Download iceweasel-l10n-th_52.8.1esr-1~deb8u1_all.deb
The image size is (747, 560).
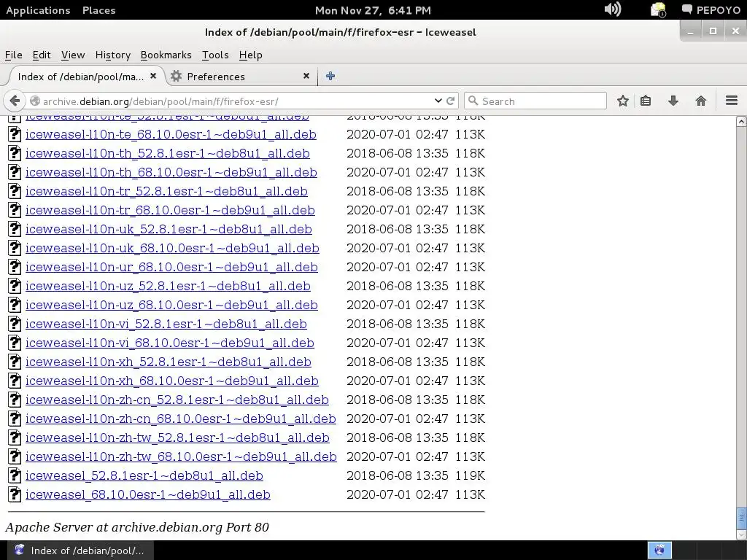click(168, 153)
